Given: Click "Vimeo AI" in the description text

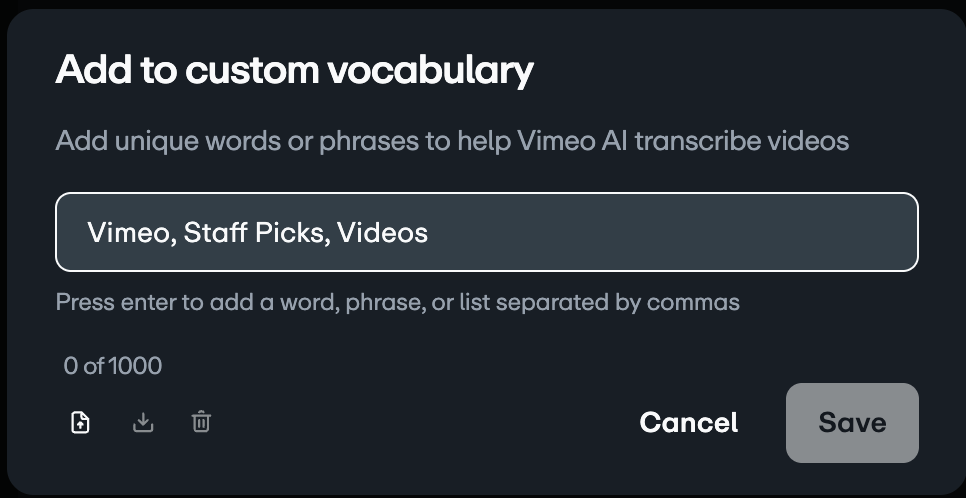Looking at the screenshot, I should tap(572, 141).
